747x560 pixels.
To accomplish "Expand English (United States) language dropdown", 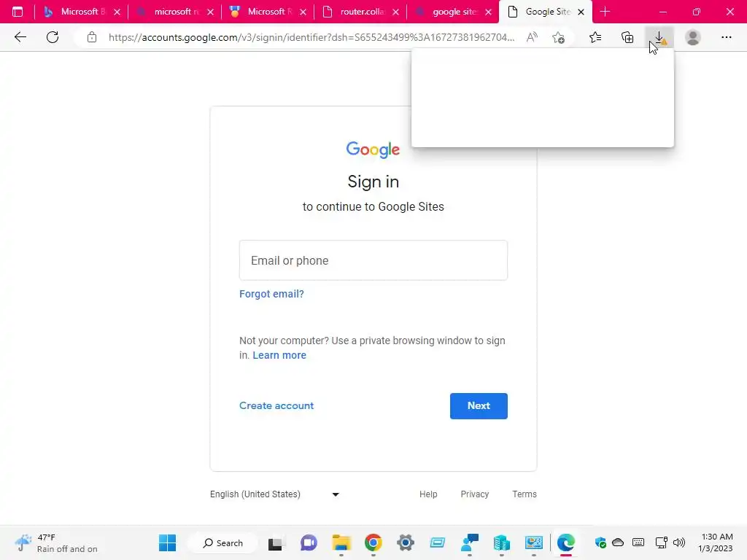I will pyautogui.click(x=275, y=494).
